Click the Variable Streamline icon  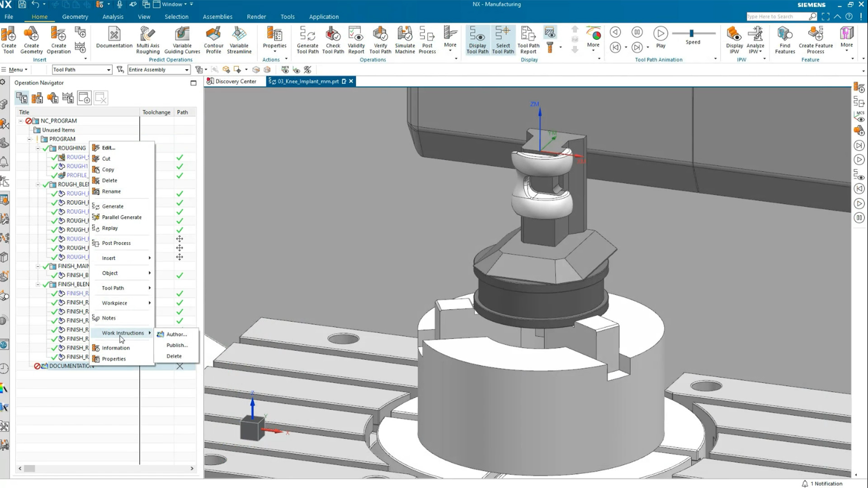tap(239, 40)
